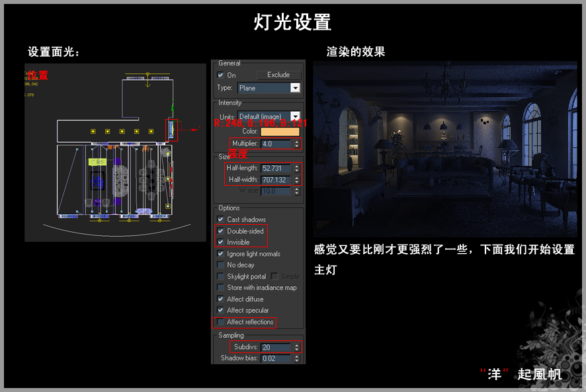Enable the No decay checkbox
Image resolution: width=586 pixels, height=392 pixels.
tap(220, 265)
